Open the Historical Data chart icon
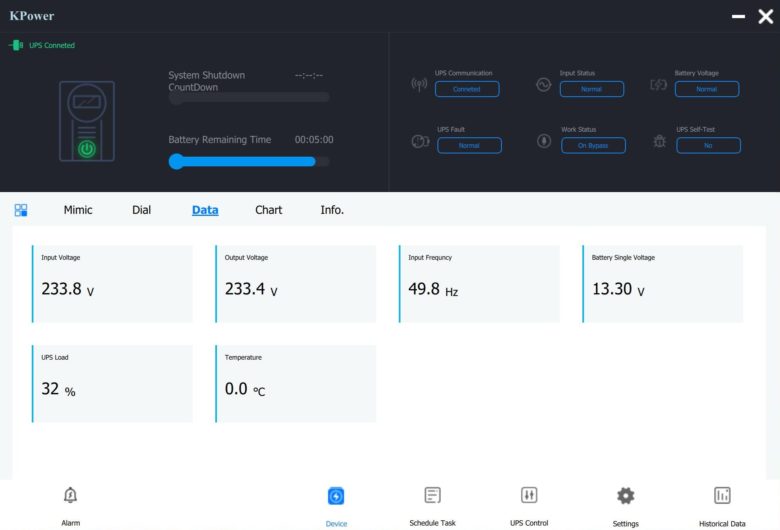This screenshot has width=780, height=530. coord(722,495)
